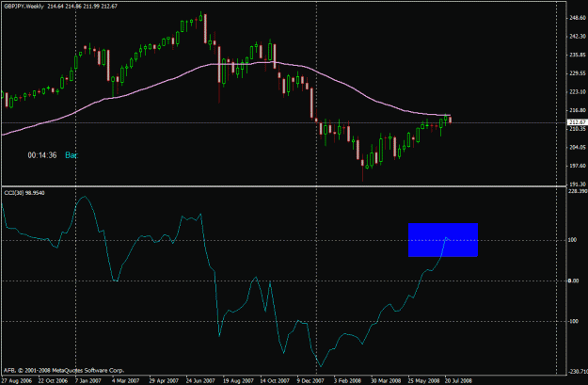
Task: Click the 4 Mar 2007 date label
Action: [x=125, y=381]
